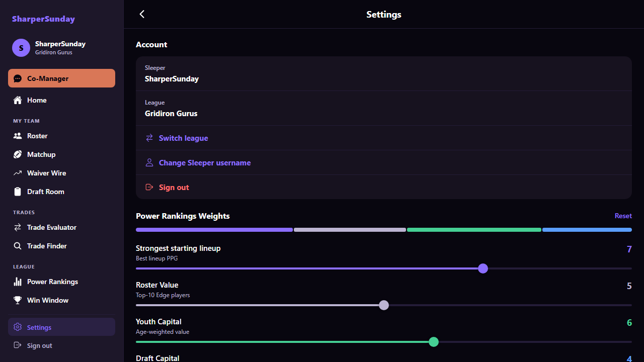
Task: Click the League row Gridiron Gurus
Action: (x=384, y=108)
